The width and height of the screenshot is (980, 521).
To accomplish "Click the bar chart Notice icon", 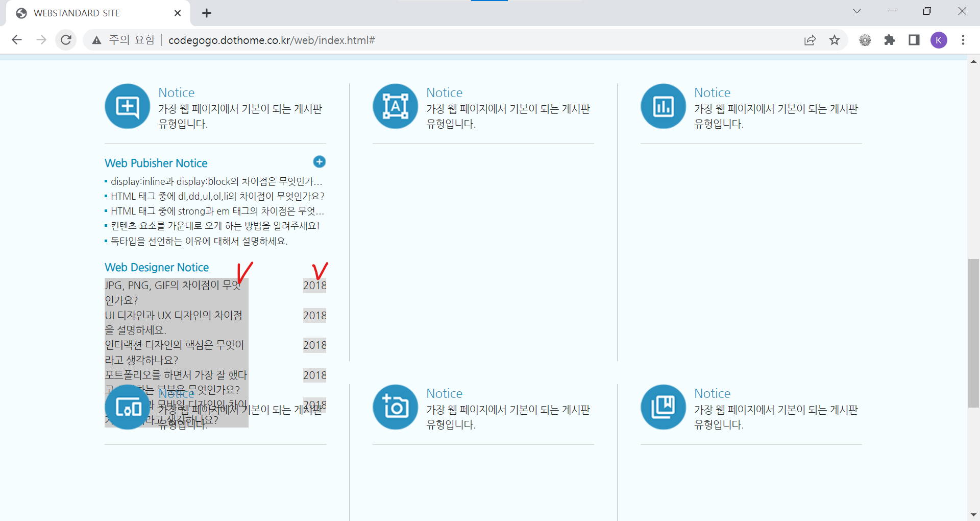I will tap(664, 106).
